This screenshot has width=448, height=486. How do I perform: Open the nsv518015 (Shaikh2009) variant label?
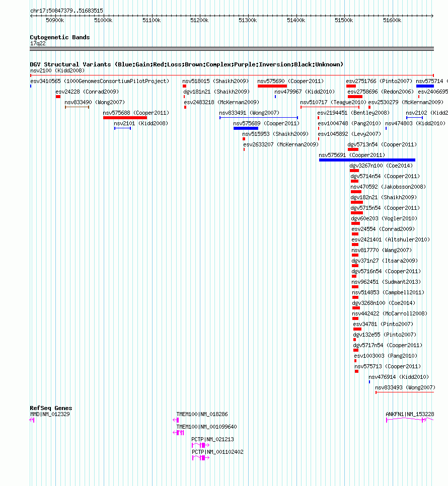click(x=215, y=81)
